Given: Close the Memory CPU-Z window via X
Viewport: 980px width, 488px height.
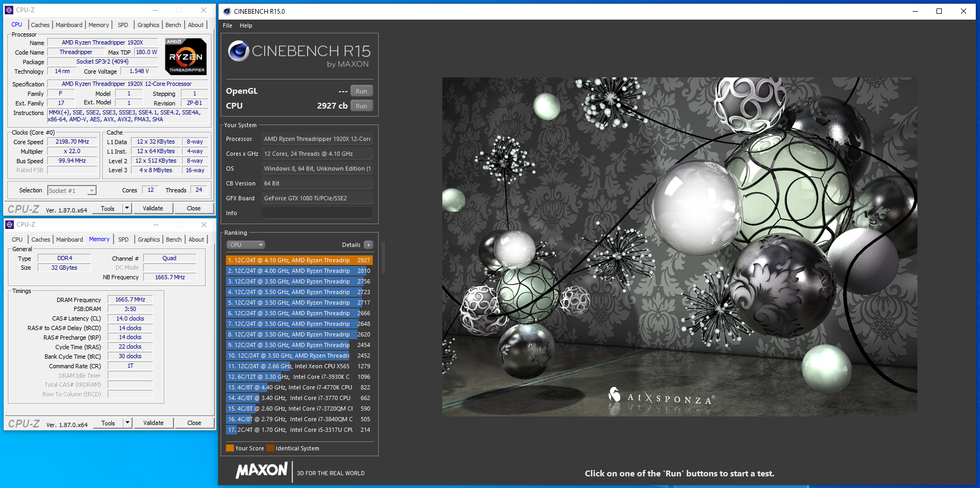Looking at the screenshot, I should tap(204, 225).
